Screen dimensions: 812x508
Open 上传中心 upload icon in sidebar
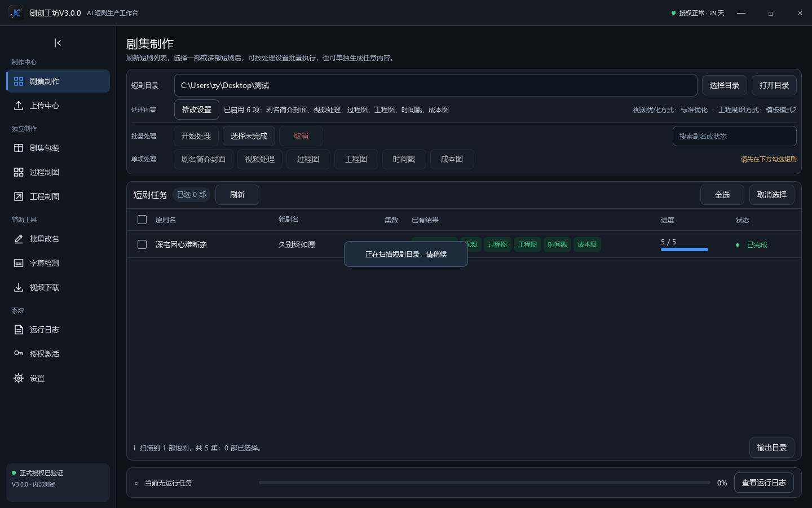click(x=19, y=106)
